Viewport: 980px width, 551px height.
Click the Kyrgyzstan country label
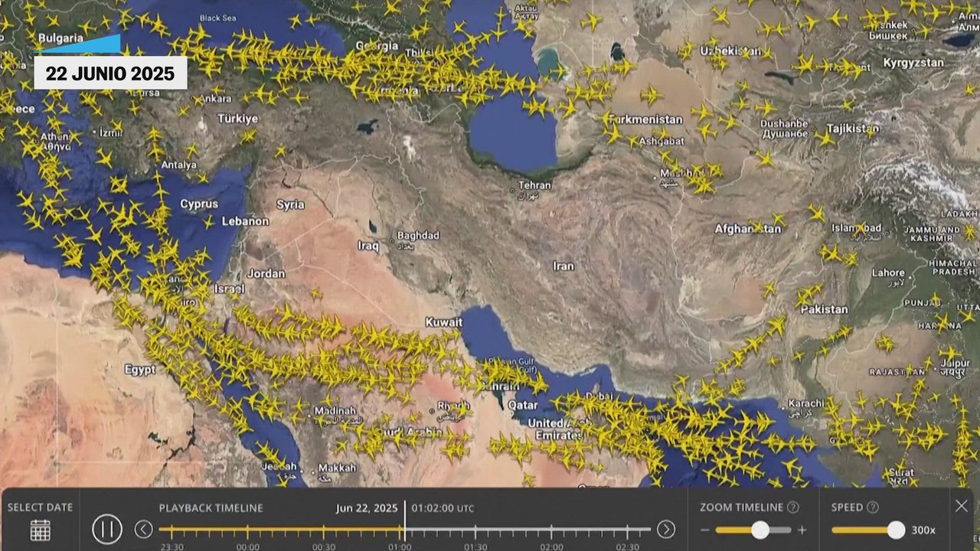913,63
